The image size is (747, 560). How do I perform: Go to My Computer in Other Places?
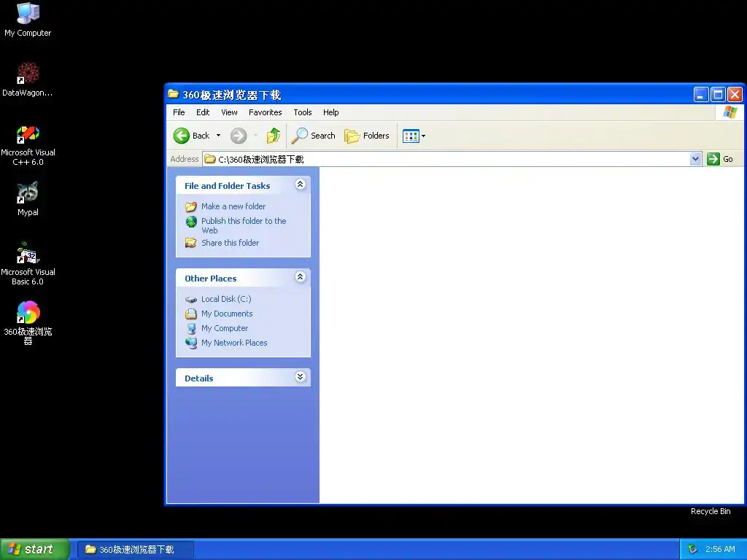225,328
